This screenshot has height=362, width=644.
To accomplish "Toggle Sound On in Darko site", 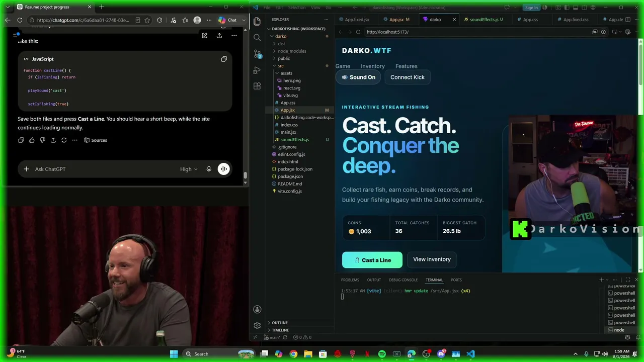I will pyautogui.click(x=359, y=77).
